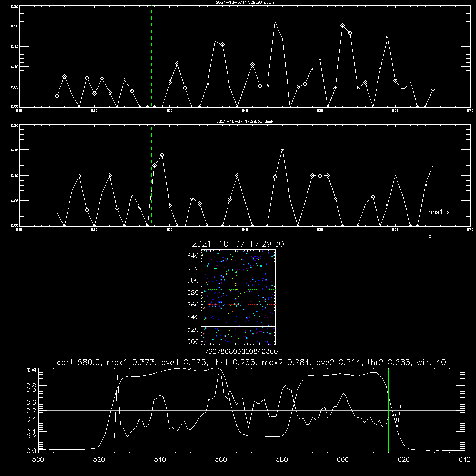476x476 pixels.
Task: Click the '2021-10-07T17:29:30 dusk' plot title
Action: click(x=245, y=121)
